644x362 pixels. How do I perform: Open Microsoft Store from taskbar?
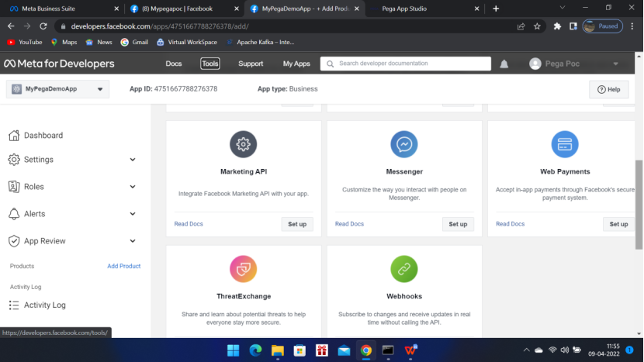click(299, 350)
